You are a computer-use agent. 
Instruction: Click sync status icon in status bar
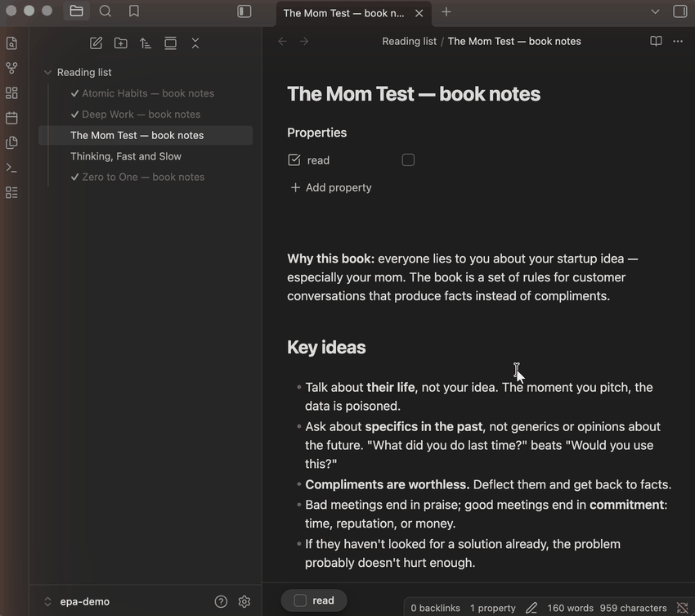click(x=683, y=608)
